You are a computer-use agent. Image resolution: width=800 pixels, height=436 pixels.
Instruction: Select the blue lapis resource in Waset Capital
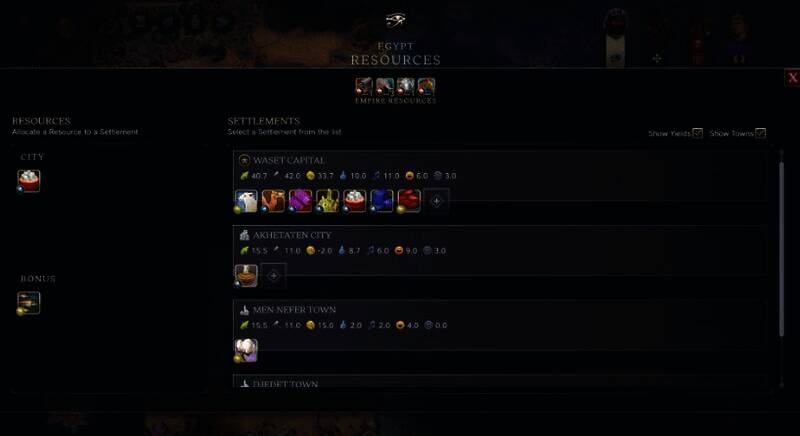382,201
